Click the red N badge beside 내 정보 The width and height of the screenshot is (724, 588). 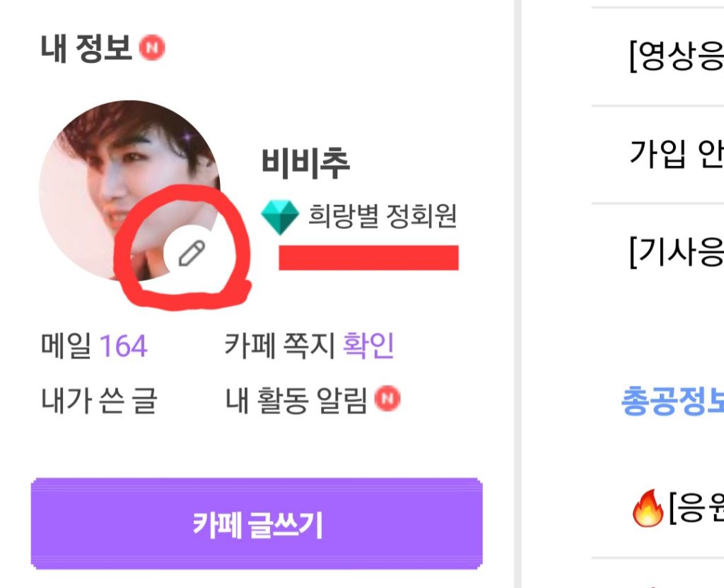(151, 49)
